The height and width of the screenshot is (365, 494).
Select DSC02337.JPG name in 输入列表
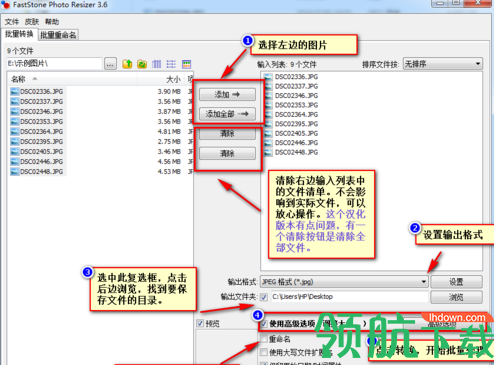point(296,86)
